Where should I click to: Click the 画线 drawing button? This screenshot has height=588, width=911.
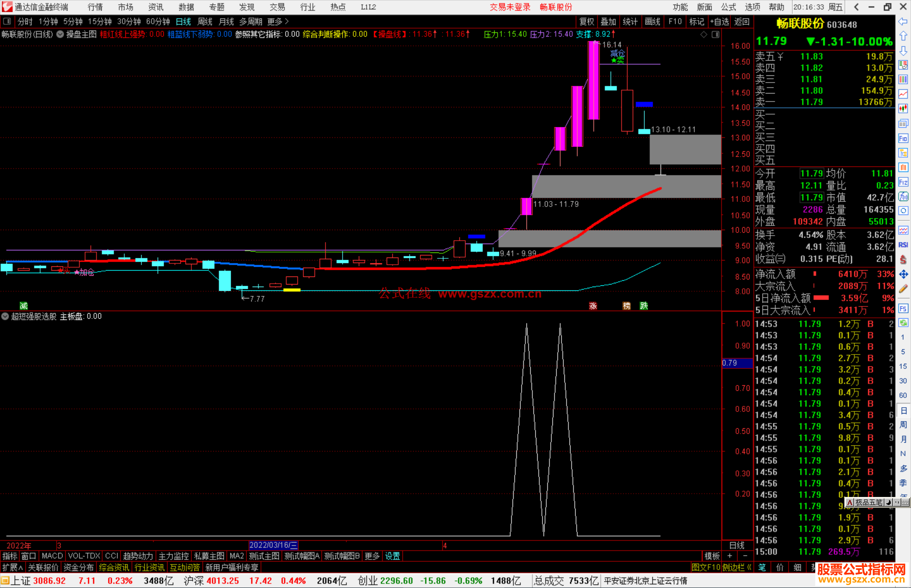click(x=652, y=21)
